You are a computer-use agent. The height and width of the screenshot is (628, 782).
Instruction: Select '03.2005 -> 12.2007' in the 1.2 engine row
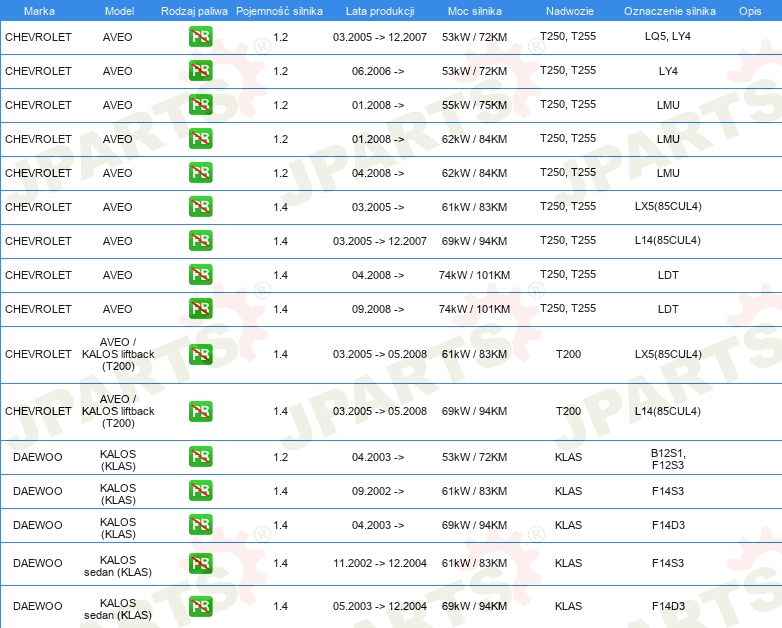coord(380,37)
